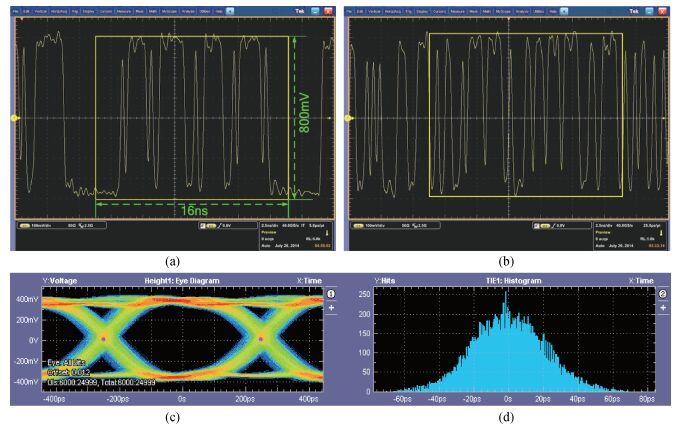
Task: Open the Measure menu in panel (a)
Action: [123, 9]
